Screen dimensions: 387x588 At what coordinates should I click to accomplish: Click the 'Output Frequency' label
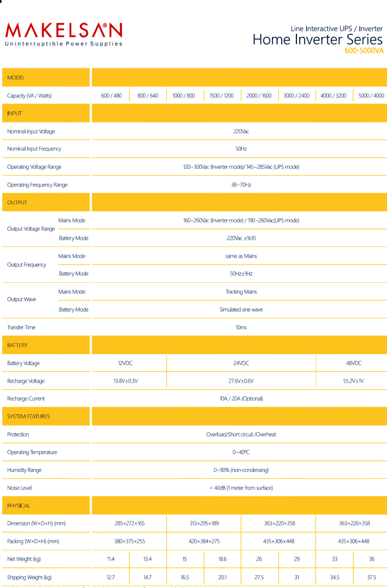[26, 265]
